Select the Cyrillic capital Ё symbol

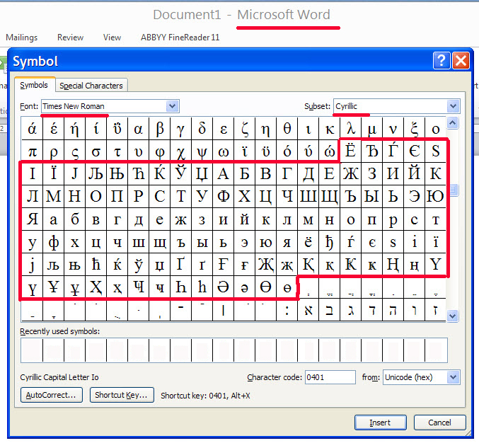(350, 151)
